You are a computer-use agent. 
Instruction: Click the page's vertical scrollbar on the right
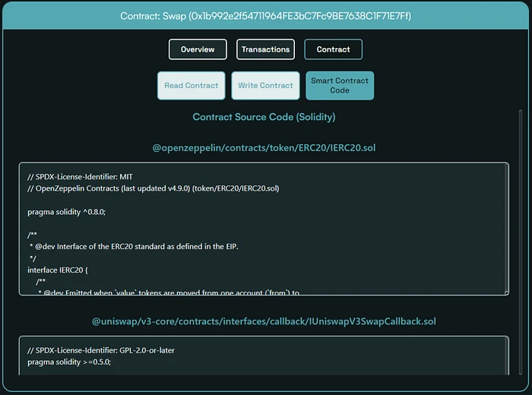[x=521, y=228]
